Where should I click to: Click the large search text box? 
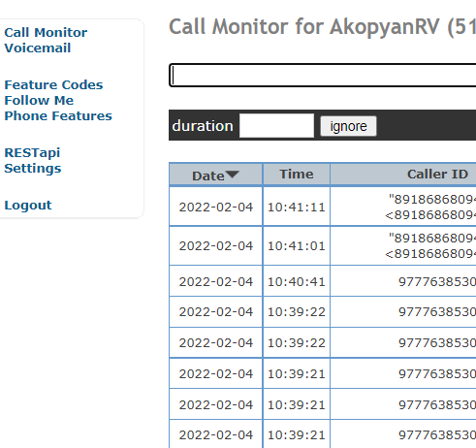323,76
